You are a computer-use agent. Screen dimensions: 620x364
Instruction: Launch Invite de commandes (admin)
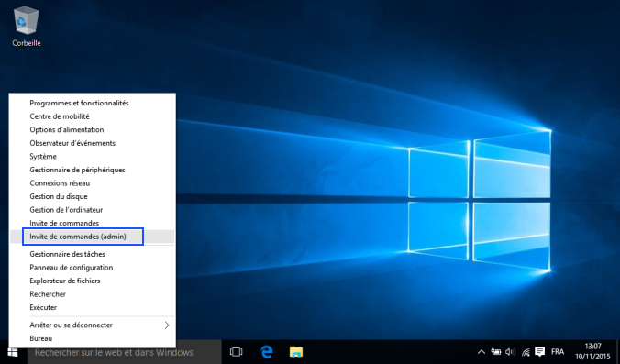click(92, 237)
